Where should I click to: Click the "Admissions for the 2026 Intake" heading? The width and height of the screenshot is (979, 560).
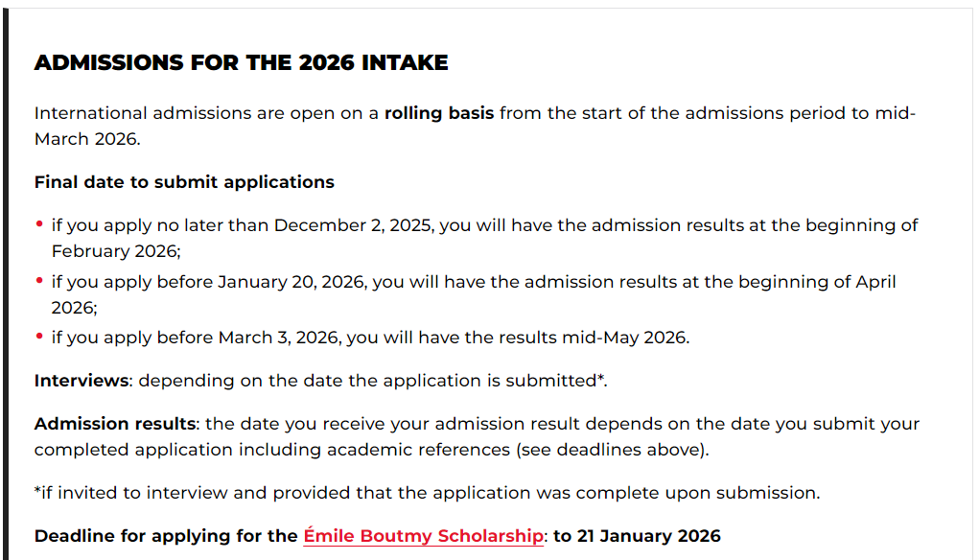point(241,63)
